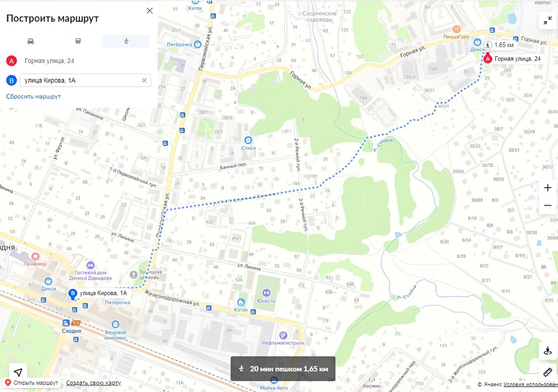The image size is (558, 392).
Task: Select car route mode
Action: tap(31, 41)
